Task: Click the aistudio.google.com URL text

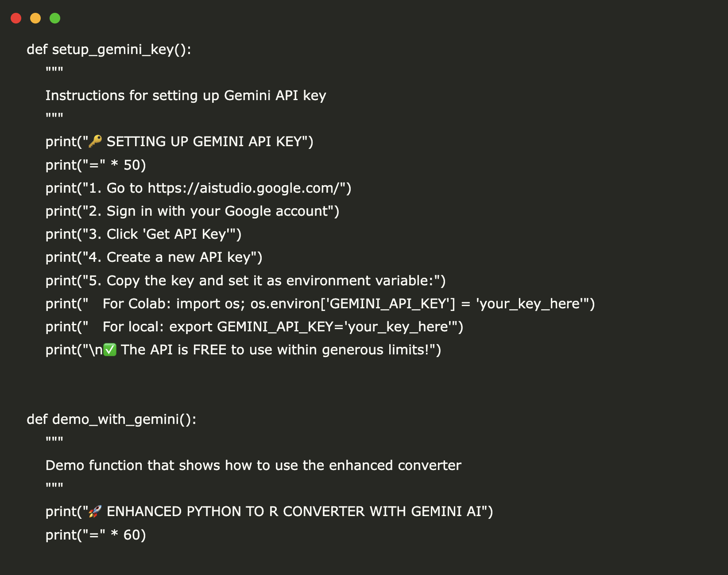Action: tap(243, 188)
